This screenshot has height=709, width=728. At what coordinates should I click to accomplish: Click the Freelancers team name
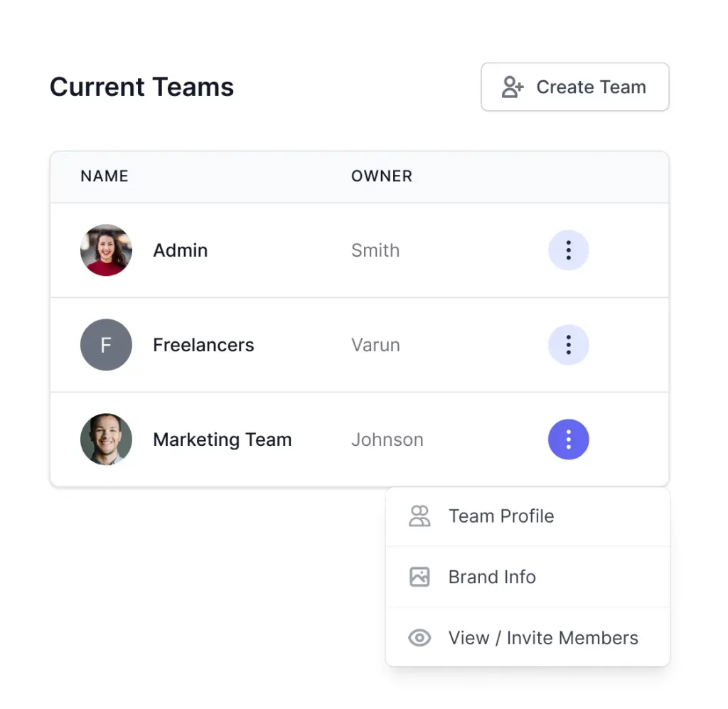click(203, 345)
